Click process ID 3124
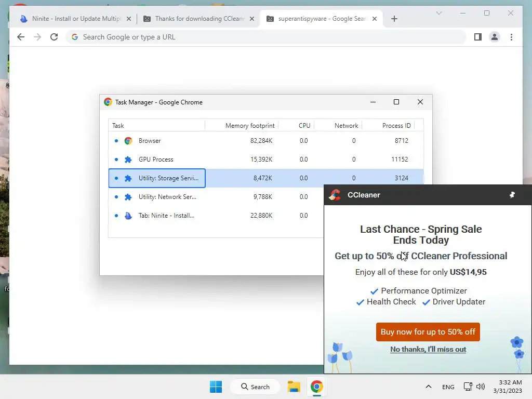This screenshot has width=532, height=399. (402, 178)
